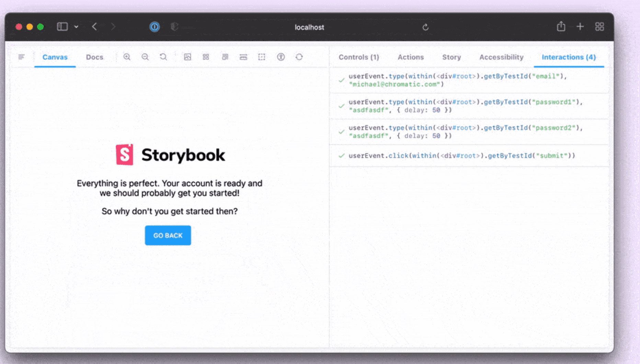Open the Actions panel
The height and width of the screenshot is (364, 640).
[411, 57]
